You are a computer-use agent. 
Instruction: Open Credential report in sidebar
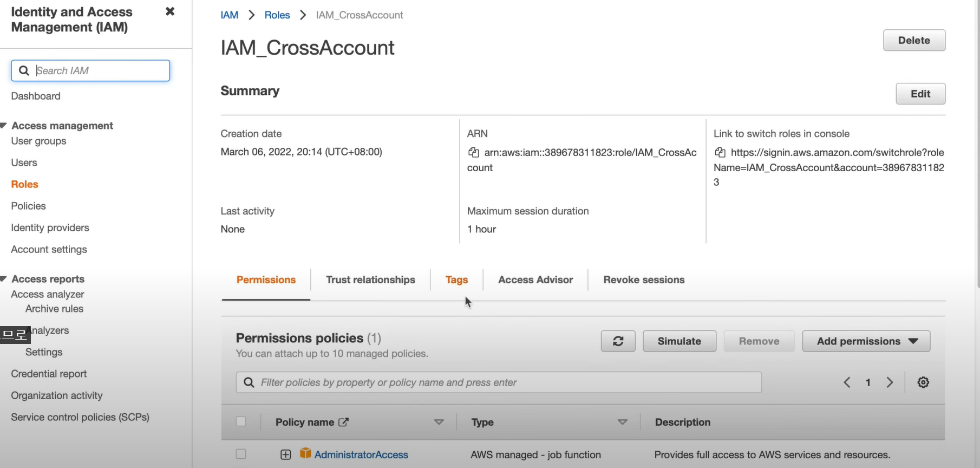click(49, 374)
